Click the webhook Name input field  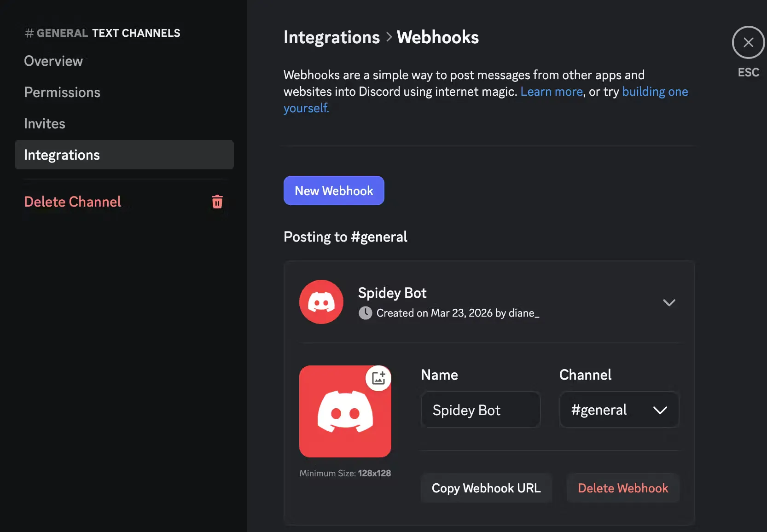pos(481,410)
